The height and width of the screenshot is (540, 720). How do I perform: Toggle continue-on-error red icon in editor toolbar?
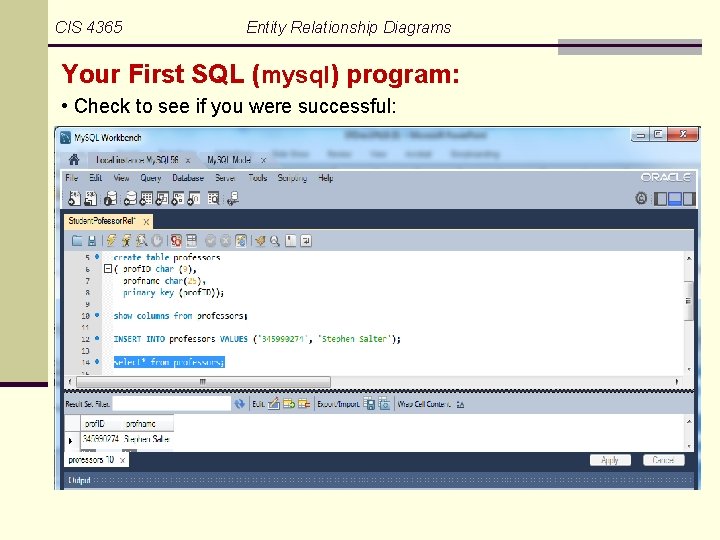click(x=176, y=241)
